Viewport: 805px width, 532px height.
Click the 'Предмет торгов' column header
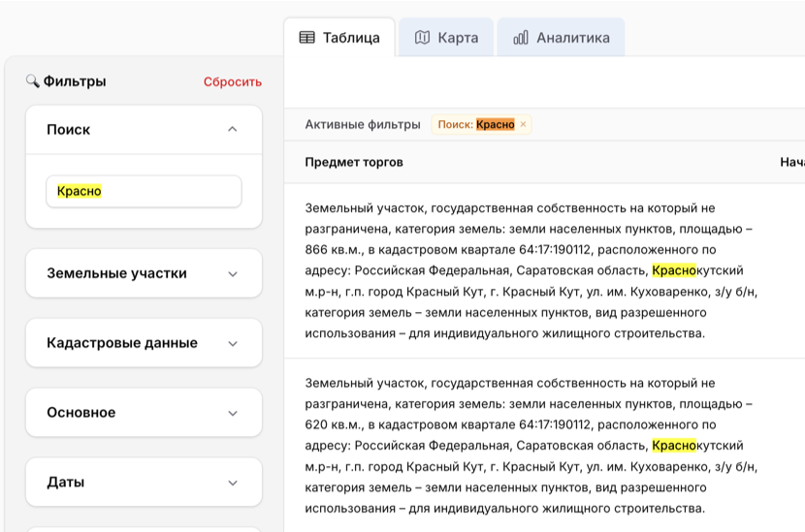click(x=354, y=162)
